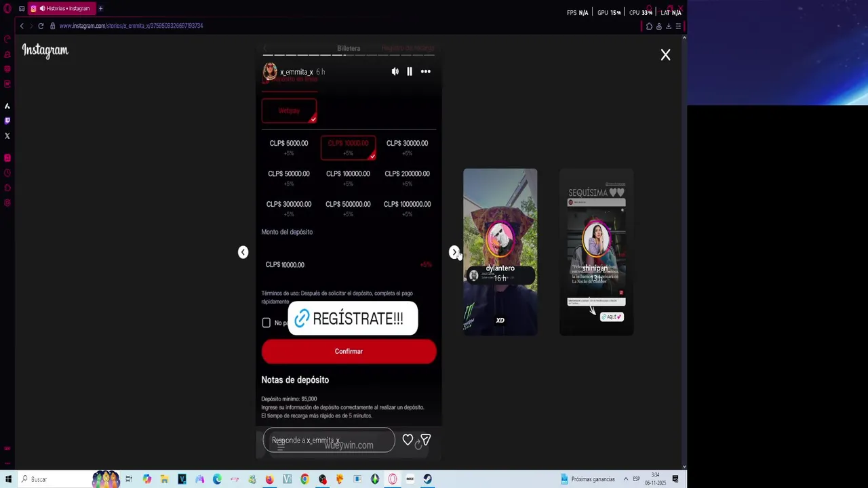
Task: Expand hidden system tray icons chevron
Action: pos(625,479)
